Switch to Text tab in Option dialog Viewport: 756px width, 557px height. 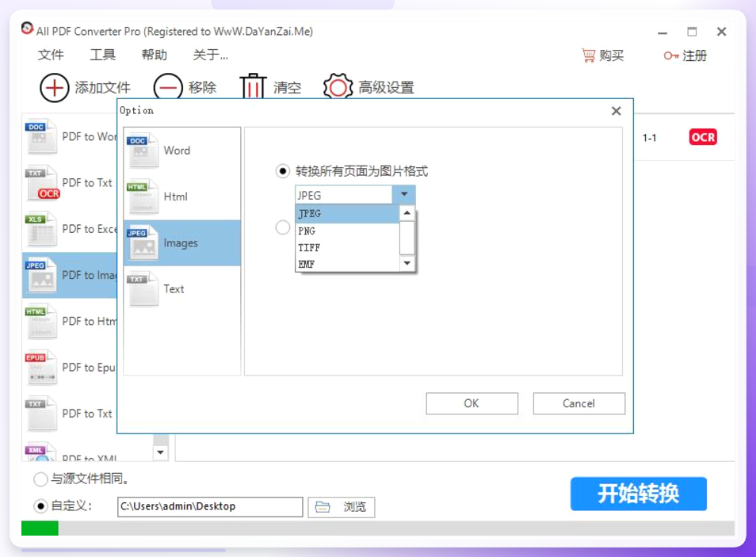(182, 289)
